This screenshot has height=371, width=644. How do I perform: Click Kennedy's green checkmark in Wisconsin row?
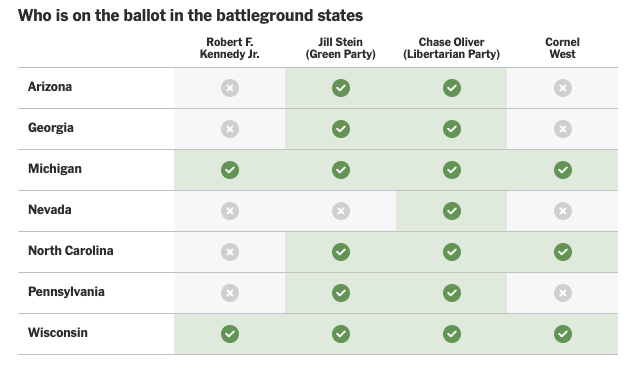point(230,334)
